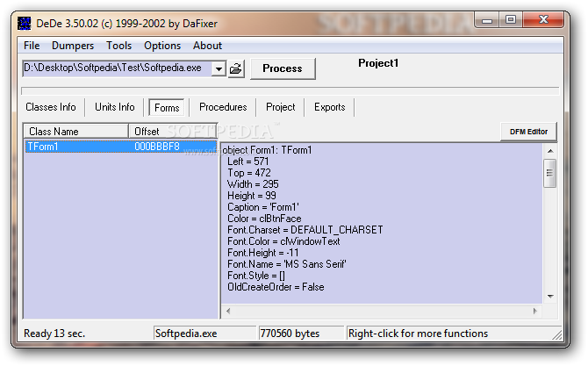Viewport: 588px width, 366px height.
Task: Click the line 'Font.Charset = DEFAULT_CHARSET'
Action: 305,230
